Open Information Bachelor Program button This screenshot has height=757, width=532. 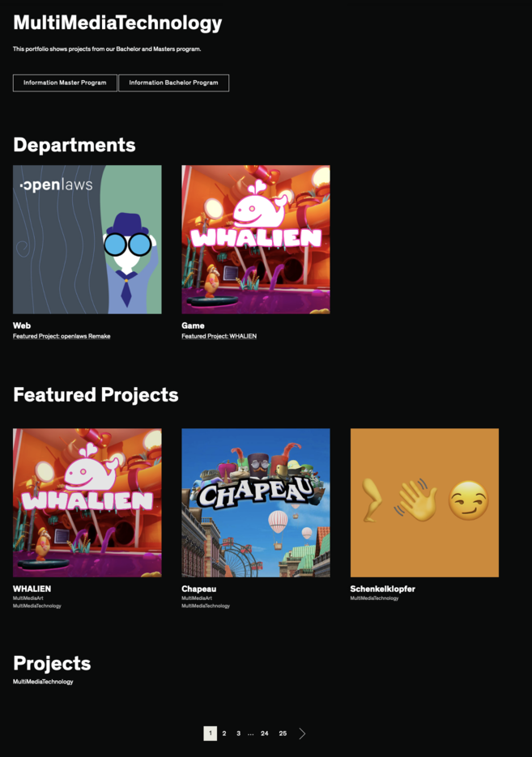point(173,83)
